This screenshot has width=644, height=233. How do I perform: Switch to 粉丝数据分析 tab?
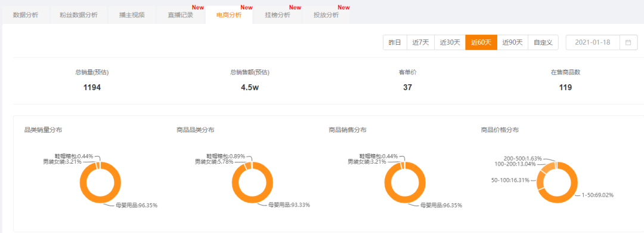79,15
